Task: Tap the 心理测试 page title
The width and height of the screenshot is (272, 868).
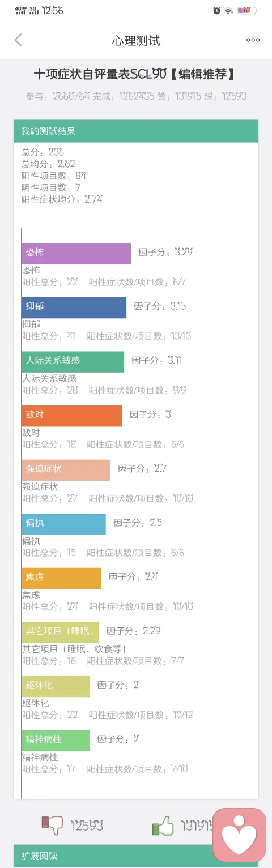Action: pos(136,40)
